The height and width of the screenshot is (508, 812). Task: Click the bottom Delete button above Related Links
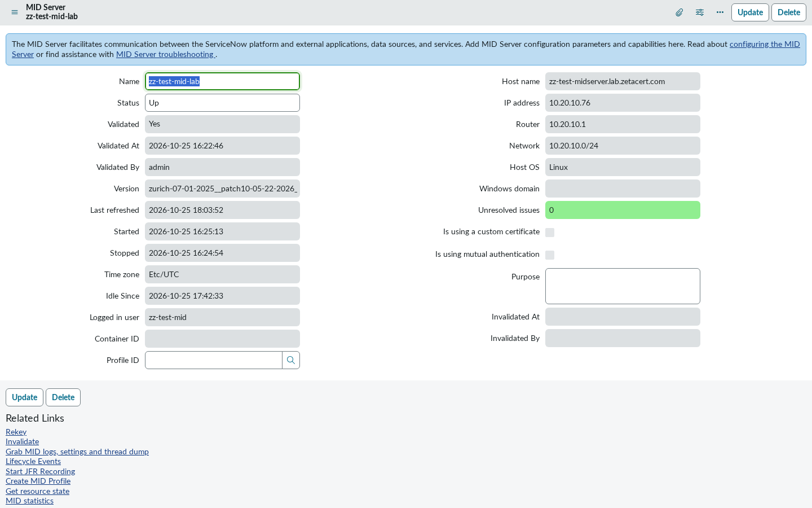[x=63, y=397]
